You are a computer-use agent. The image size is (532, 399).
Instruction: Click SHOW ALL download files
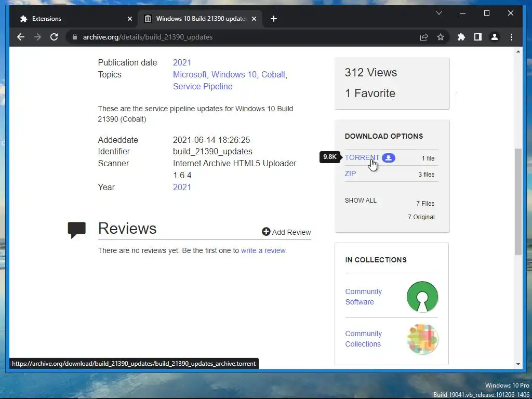pyautogui.click(x=361, y=201)
